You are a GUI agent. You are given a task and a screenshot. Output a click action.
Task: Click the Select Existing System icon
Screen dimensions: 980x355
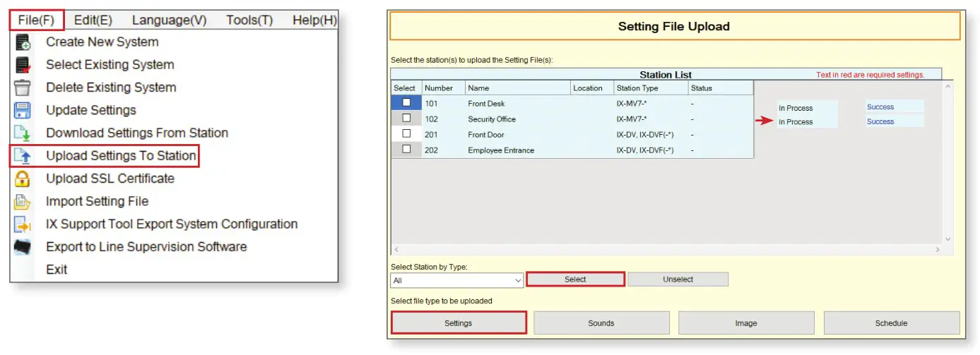pyautogui.click(x=23, y=65)
